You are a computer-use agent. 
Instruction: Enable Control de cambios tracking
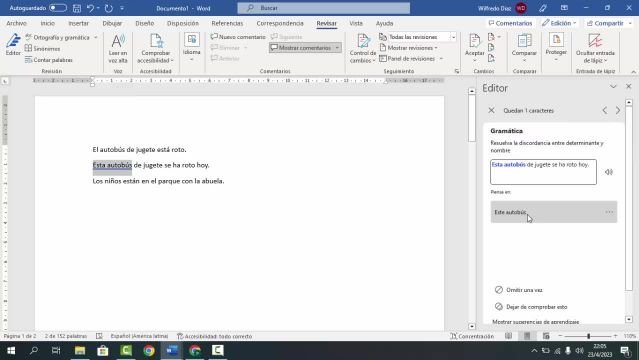click(x=363, y=48)
